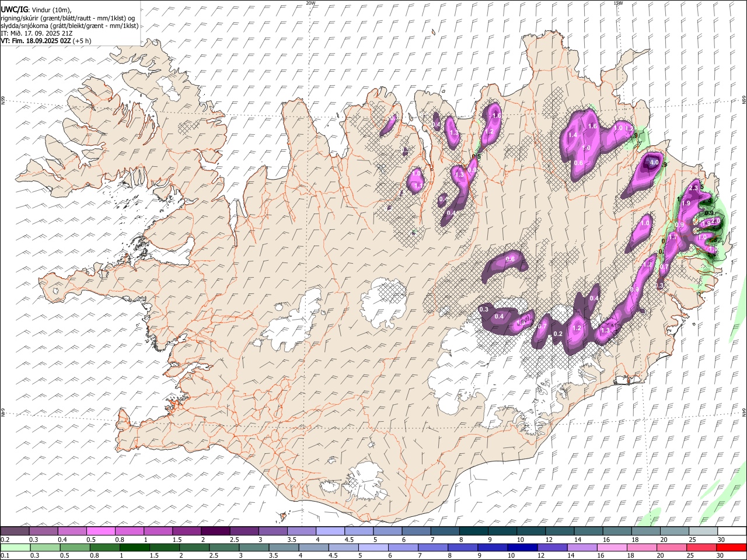Click the "1.4" precipitation value in the northeast

click(x=573, y=135)
